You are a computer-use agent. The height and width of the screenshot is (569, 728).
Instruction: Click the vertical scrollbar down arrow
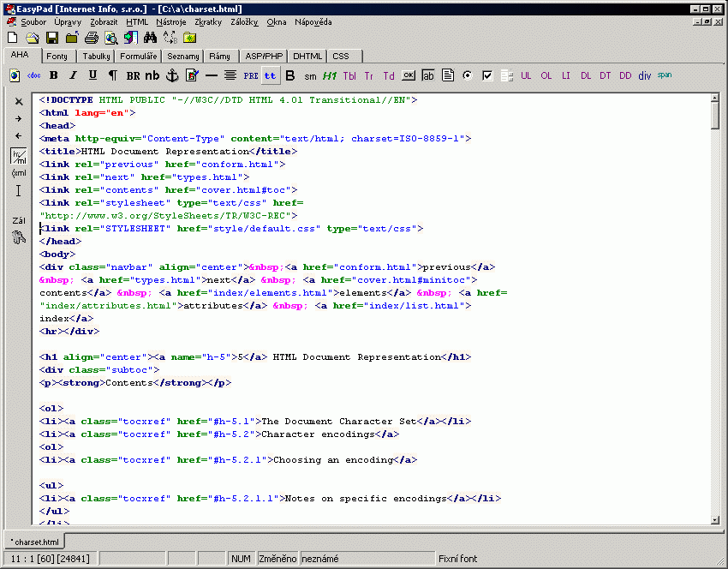(x=715, y=518)
